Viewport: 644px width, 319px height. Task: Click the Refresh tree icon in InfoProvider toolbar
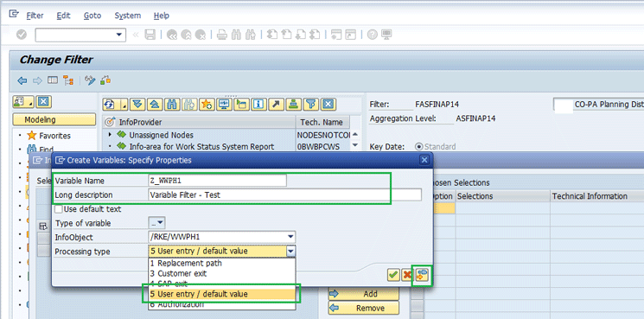(x=109, y=105)
